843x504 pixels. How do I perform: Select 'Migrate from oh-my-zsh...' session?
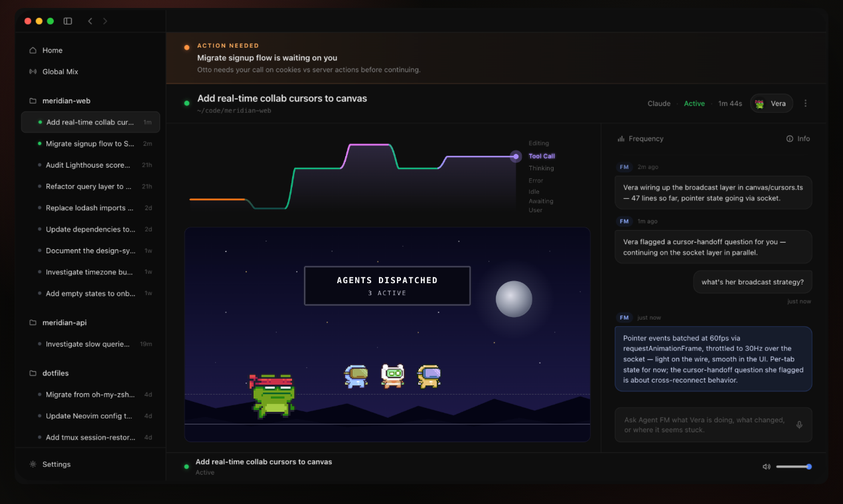90,395
